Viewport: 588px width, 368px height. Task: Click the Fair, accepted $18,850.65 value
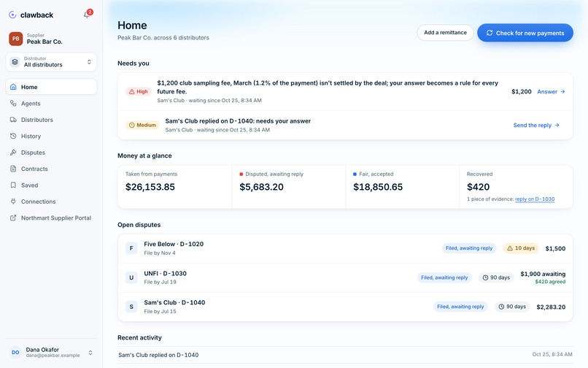tap(378, 187)
